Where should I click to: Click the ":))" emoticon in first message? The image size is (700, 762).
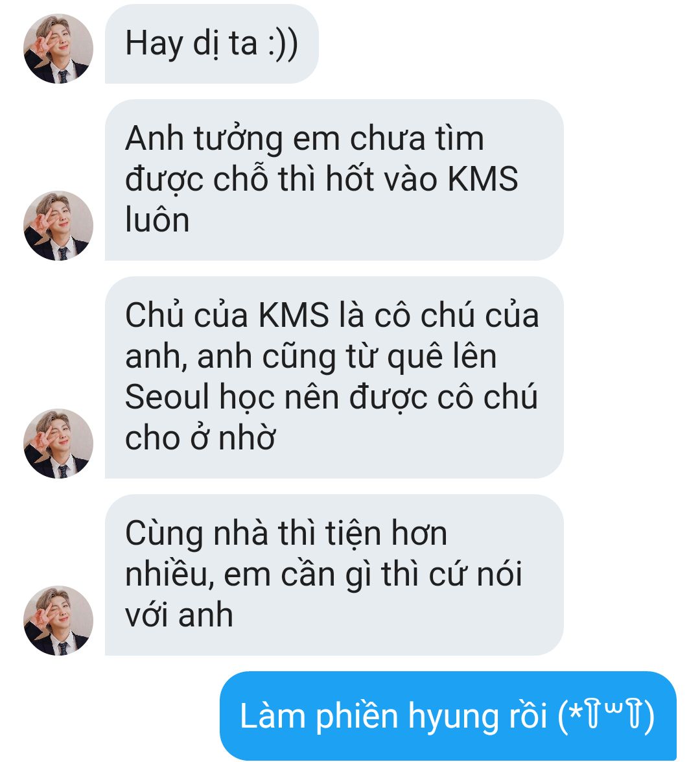(283, 45)
